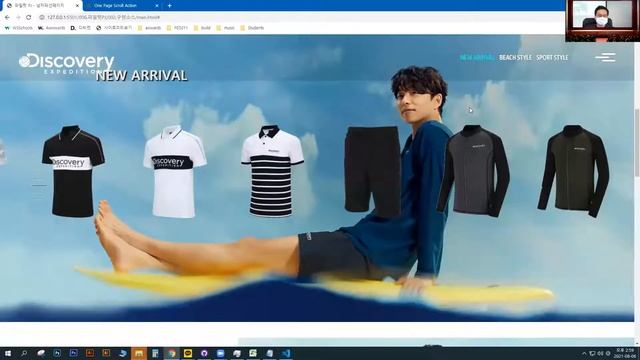Open the bookmark with the D. icon

point(80,28)
